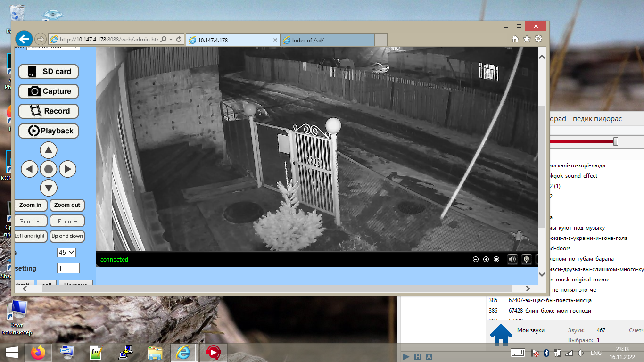Pan camera left with the left arrow
The width and height of the screenshot is (644, 362).
pyautogui.click(x=30, y=169)
